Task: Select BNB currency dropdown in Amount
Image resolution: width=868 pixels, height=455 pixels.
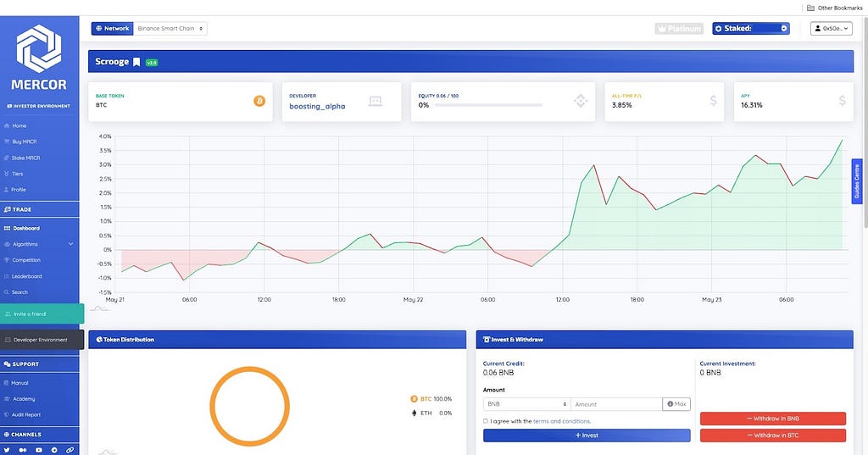Action: 526,404
